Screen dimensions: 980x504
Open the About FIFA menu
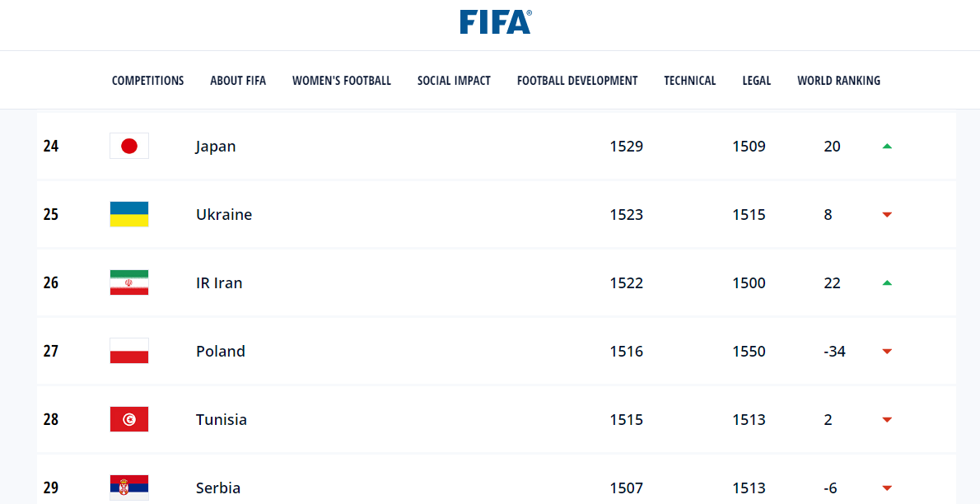[238, 81]
